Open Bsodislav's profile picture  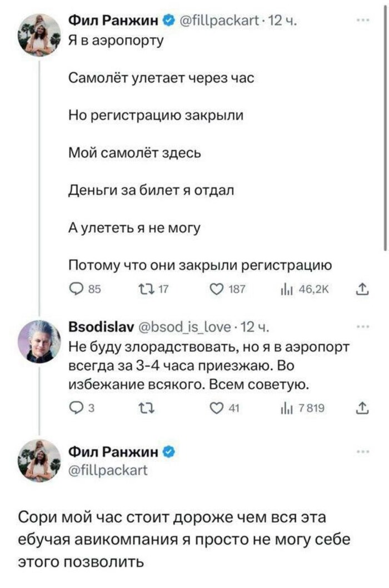coord(39,341)
